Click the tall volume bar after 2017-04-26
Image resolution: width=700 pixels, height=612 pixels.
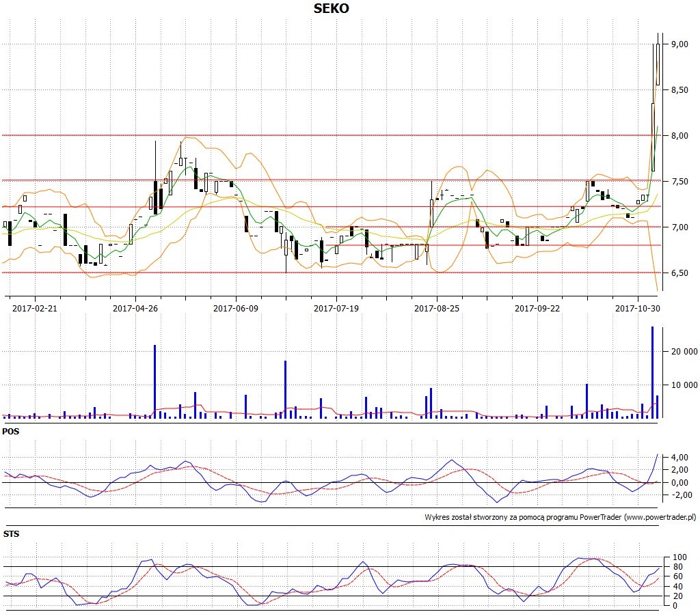pos(155,381)
